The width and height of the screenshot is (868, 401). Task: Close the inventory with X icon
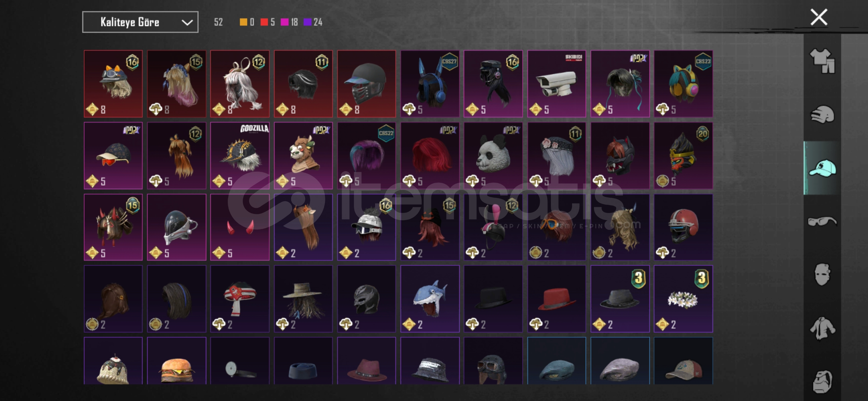(x=819, y=17)
